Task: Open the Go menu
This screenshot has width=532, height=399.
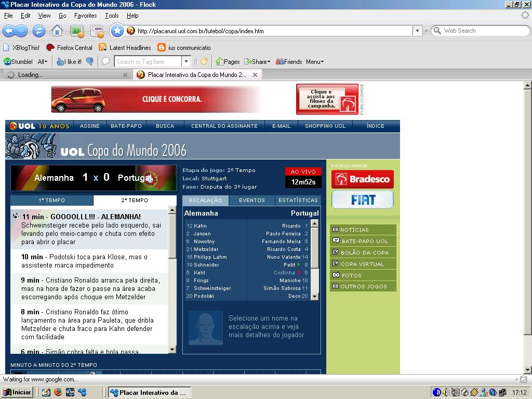Action: 62,16
